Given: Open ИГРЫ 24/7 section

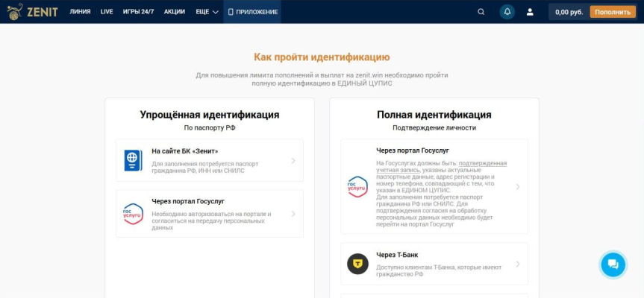Looking at the screenshot, I should coord(138,12).
